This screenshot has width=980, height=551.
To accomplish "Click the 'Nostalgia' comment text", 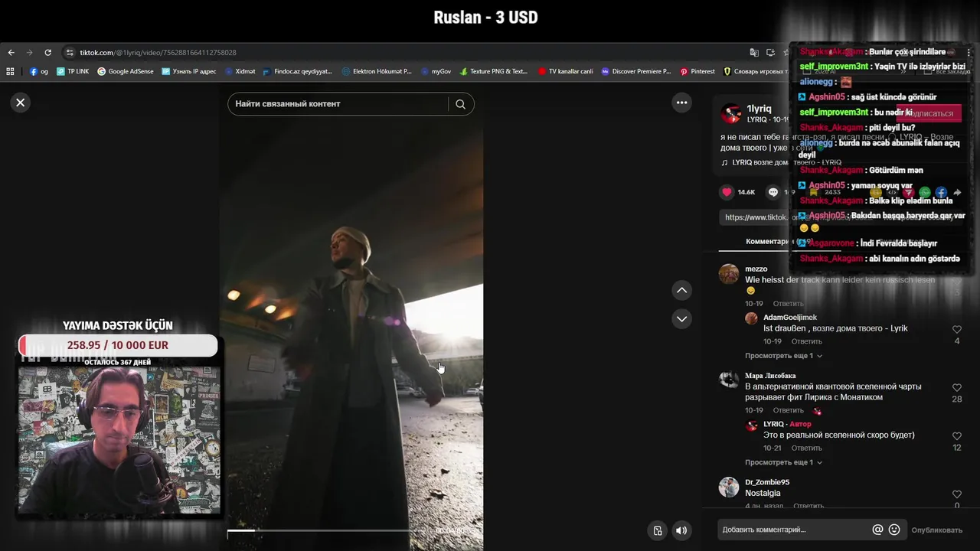I will click(x=763, y=494).
